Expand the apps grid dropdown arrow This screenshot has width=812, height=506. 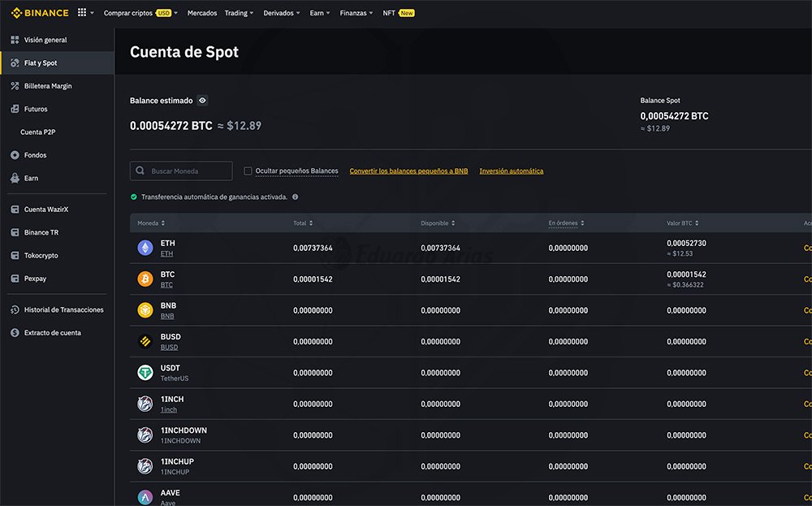coord(93,13)
